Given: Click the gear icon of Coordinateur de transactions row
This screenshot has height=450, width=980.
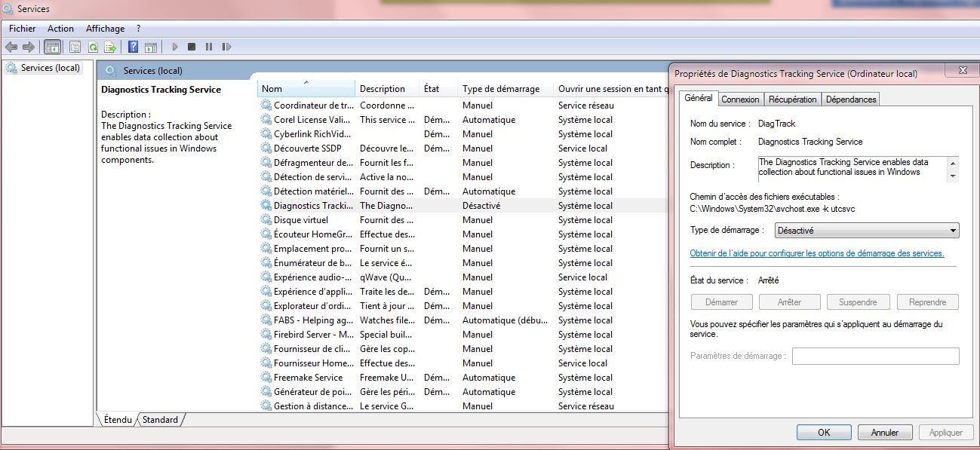Looking at the screenshot, I should pos(266,106).
